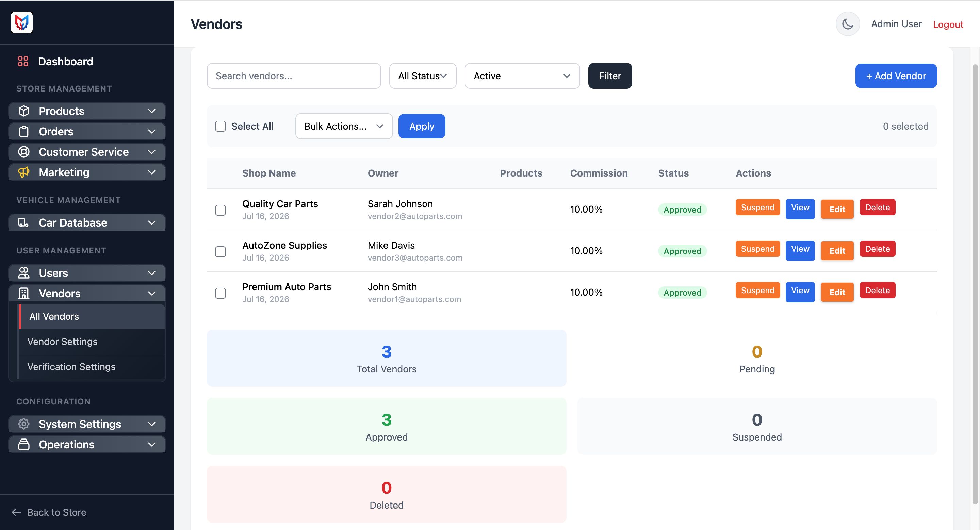This screenshot has width=980, height=530.
Task: Open the All Status dropdown
Action: pyautogui.click(x=423, y=76)
